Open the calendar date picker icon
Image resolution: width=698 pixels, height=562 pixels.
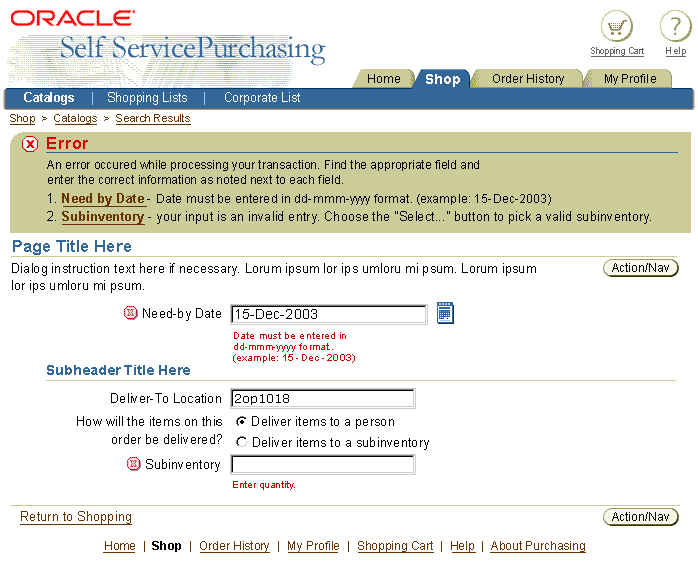point(445,313)
